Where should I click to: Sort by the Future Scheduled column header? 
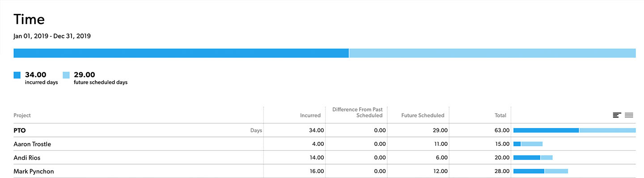coord(423,115)
